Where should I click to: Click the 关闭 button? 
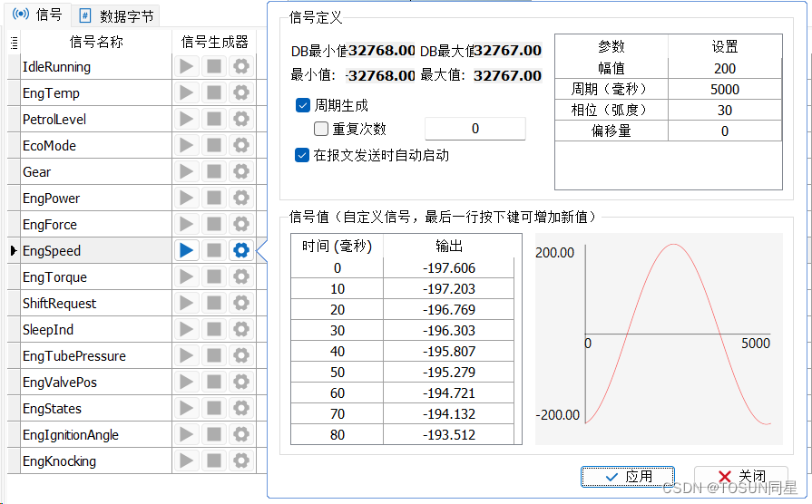pyautogui.click(x=741, y=477)
